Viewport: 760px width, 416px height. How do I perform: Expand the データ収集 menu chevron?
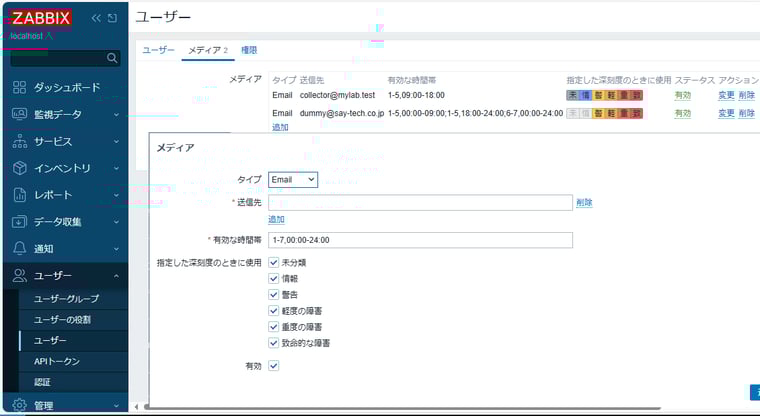tap(116, 222)
